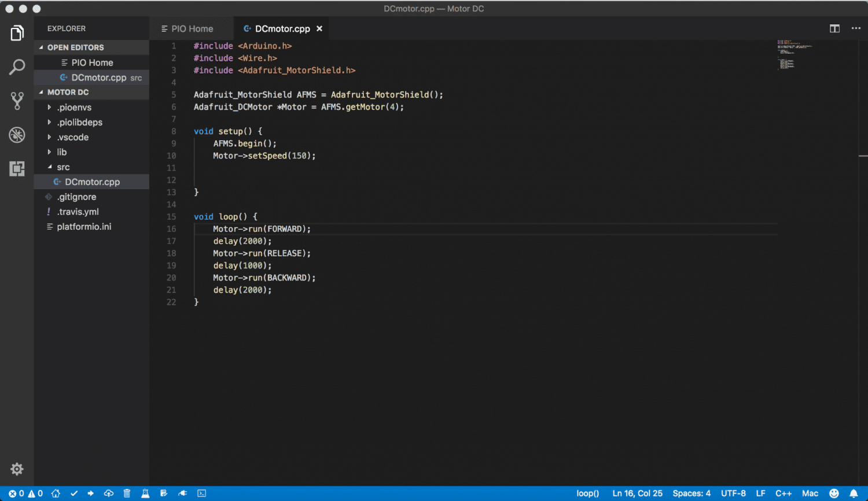The image size is (868, 501).
Task: Open PlatformIO Serial Monitor plug icon
Action: coord(182,493)
